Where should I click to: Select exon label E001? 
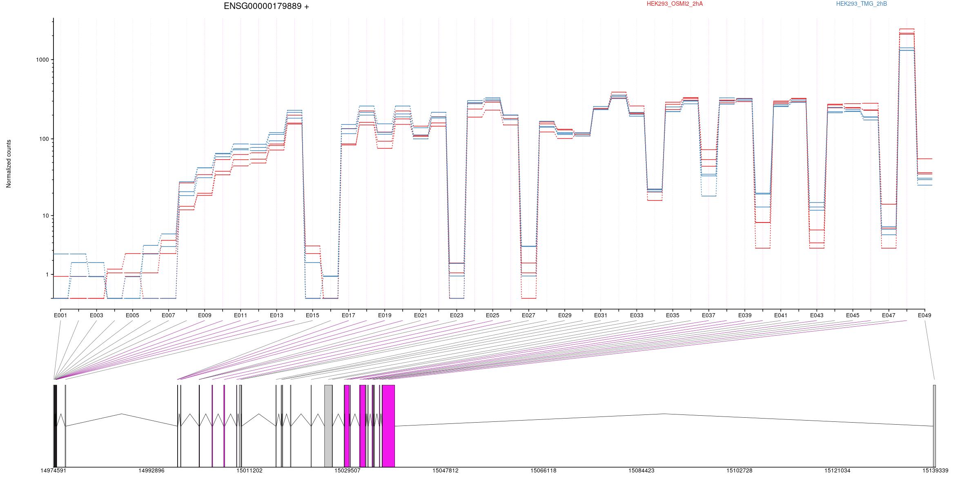(x=60, y=315)
